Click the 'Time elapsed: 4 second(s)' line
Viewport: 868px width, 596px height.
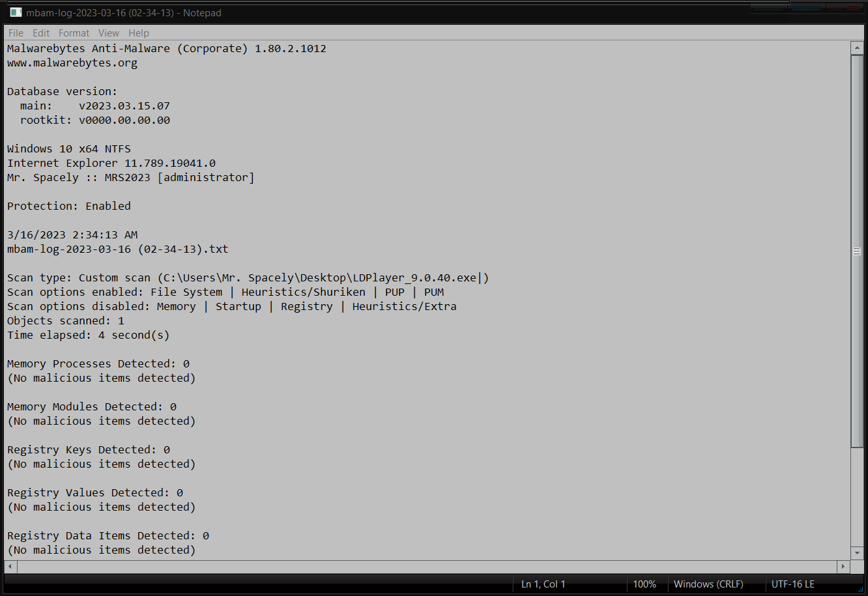point(89,335)
